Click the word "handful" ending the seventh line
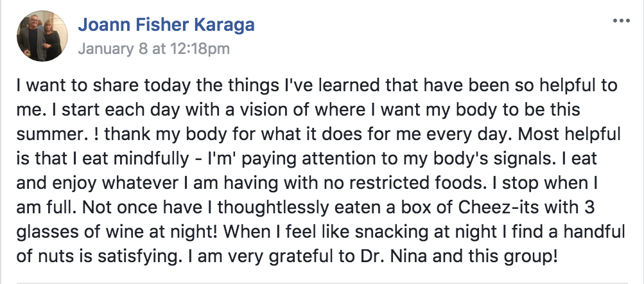 coord(594,232)
